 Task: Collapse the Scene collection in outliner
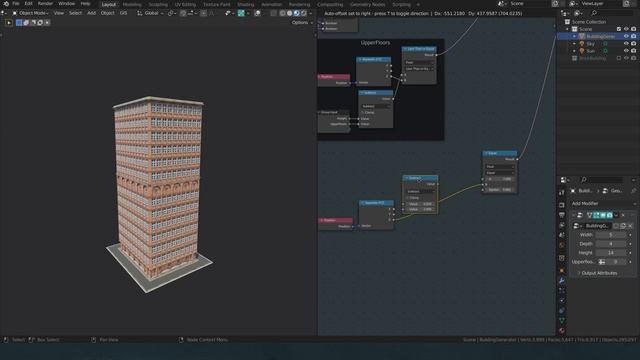coord(567,29)
